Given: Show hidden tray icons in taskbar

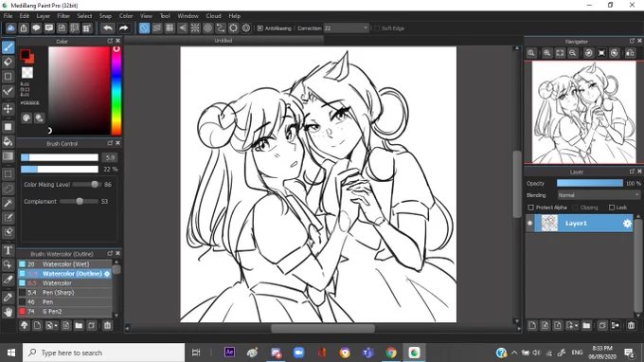Looking at the screenshot, I should click(x=514, y=353).
